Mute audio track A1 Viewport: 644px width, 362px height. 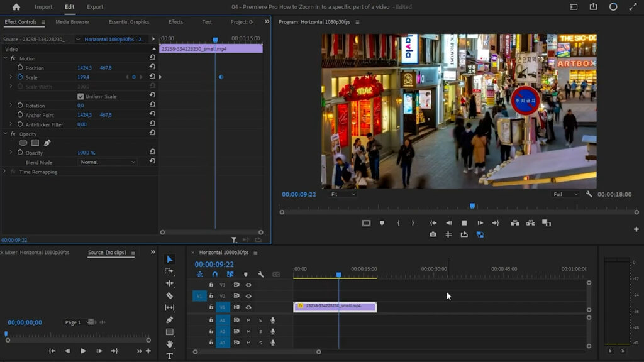[x=248, y=320]
